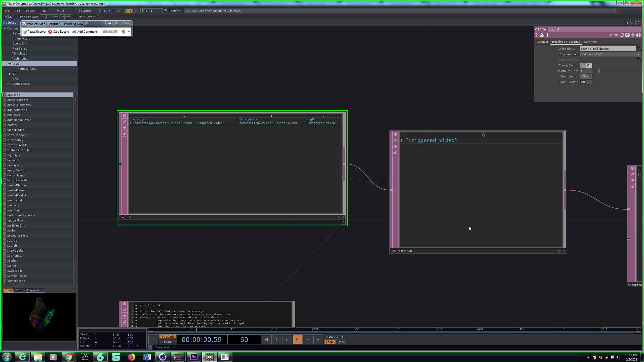Click Stop Record in Steps Recorder
This screenshot has height=362, width=644.
tap(59, 32)
